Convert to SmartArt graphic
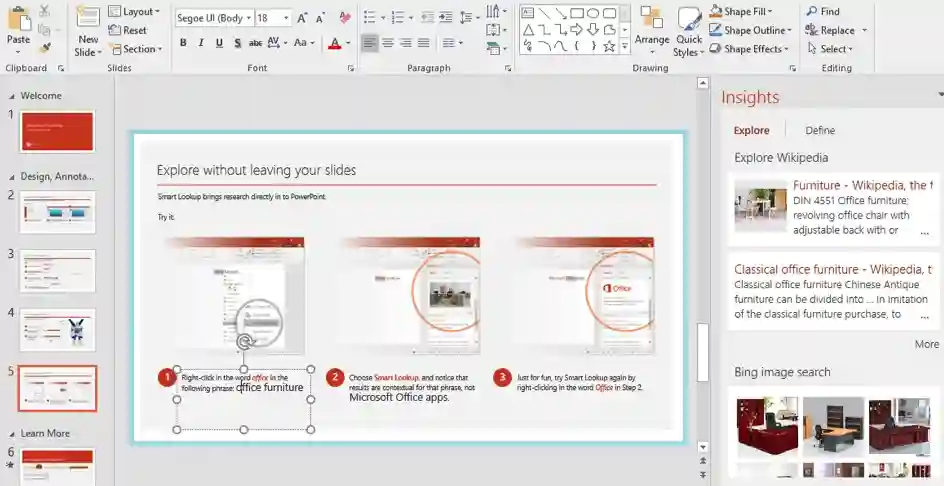The image size is (944, 486). click(x=496, y=49)
